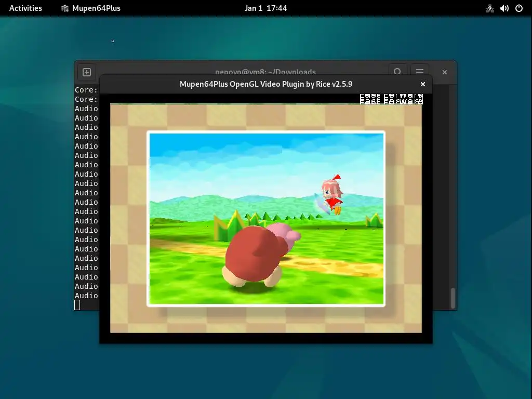The height and width of the screenshot is (399, 532).
Task: Open the Mupen64Plus app menu in top bar
Action: pos(90,8)
